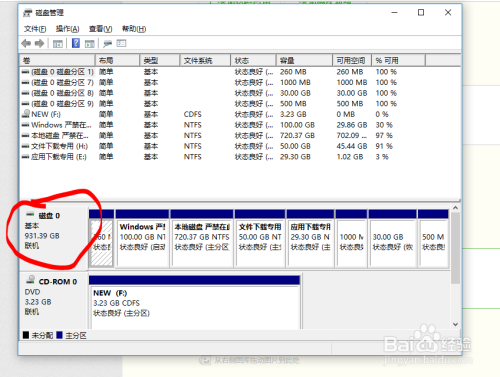The image size is (500, 377).
Task: Click the CD icon of NEW (F:) row
Action: coord(26,114)
